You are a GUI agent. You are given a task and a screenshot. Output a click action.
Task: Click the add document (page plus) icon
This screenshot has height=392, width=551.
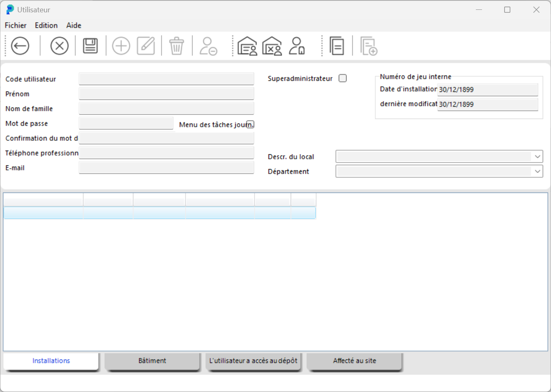(369, 46)
